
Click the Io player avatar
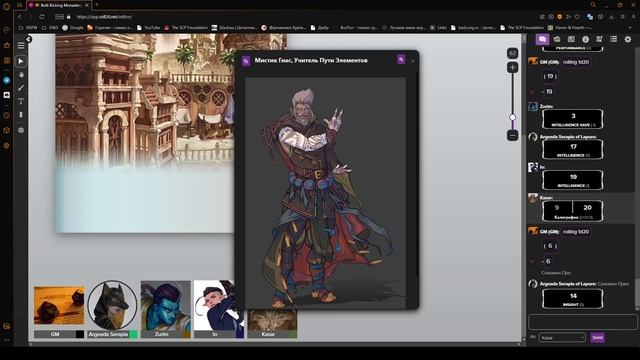pyautogui.click(x=215, y=305)
